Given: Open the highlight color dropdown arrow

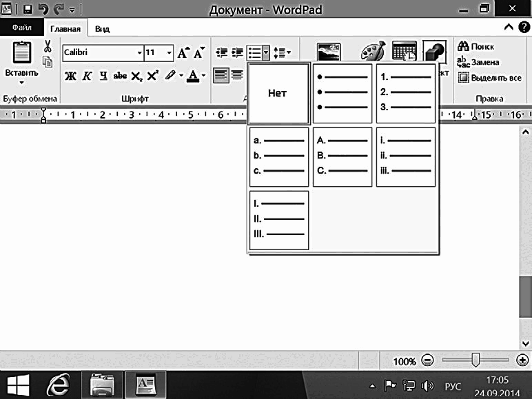Looking at the screenshot, I should [181, 75].
